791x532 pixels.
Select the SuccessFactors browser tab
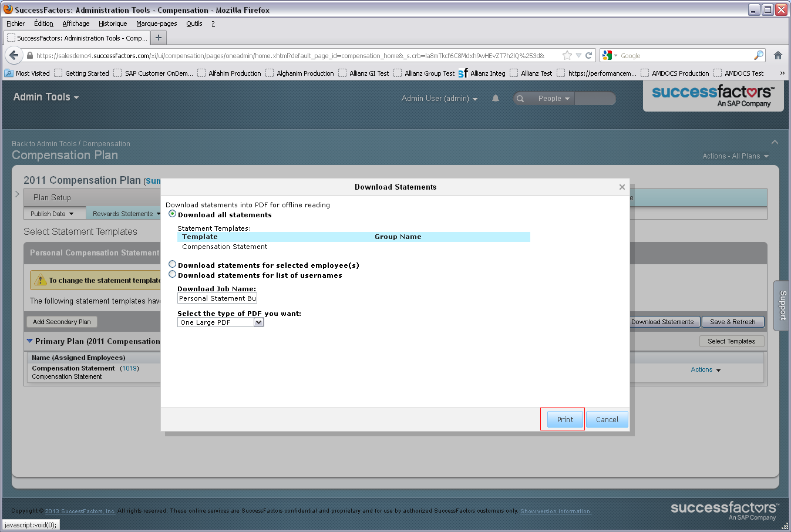click(77, 38)
